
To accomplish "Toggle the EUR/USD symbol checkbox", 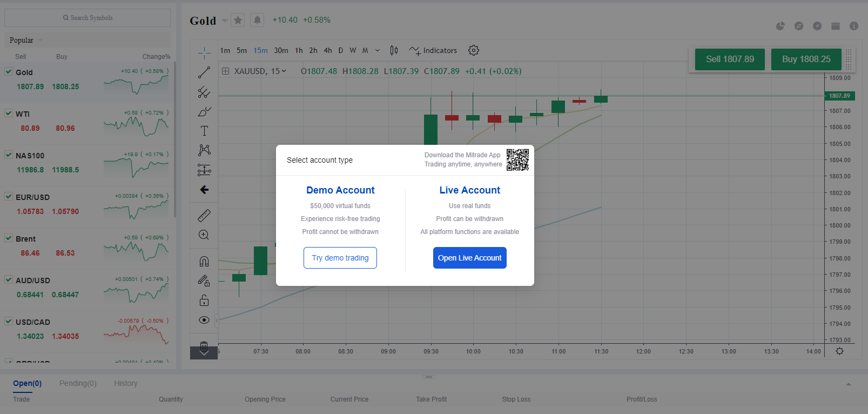I will point(9,196).
